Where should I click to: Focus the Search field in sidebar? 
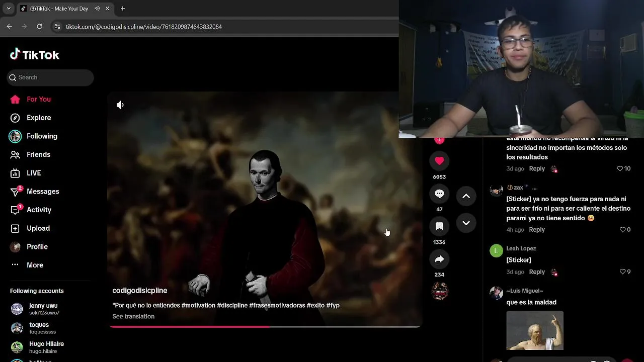coord(50,77)
